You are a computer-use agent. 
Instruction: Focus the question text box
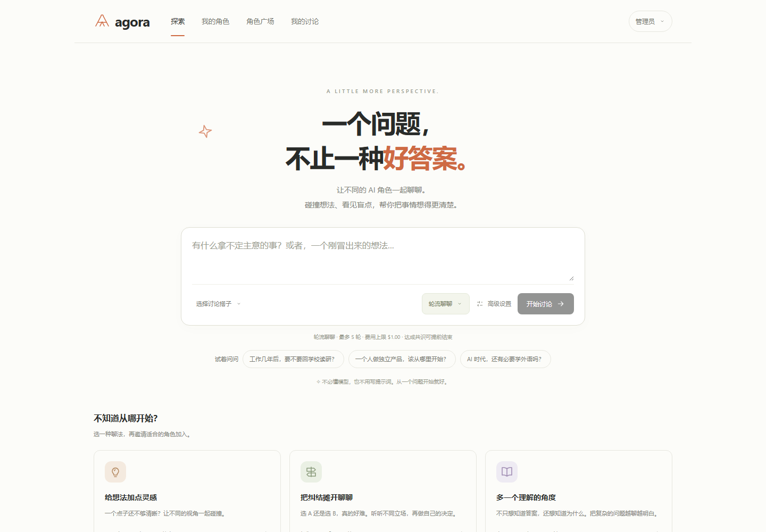(383, 260)
